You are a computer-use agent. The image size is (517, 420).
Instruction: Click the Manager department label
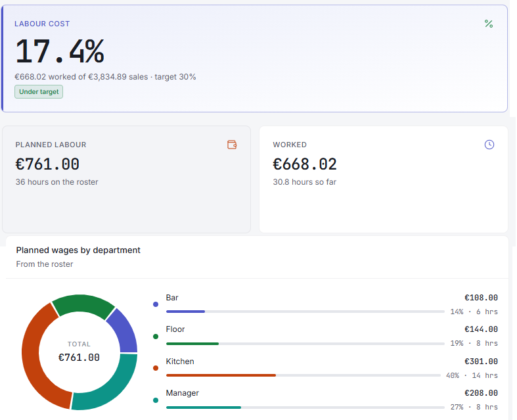(x=183, y=393)
